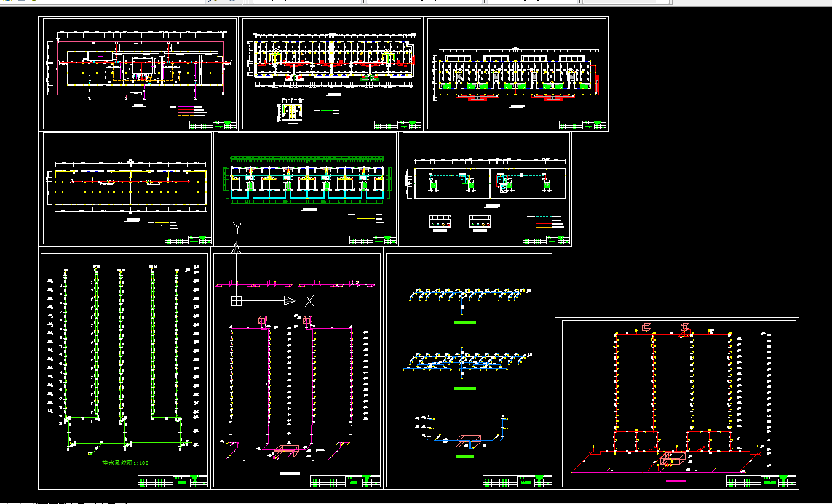Viewport: 832px width, 504px height.
Task: Click the title block of the red riser sheet
Action: coord(761,481)
